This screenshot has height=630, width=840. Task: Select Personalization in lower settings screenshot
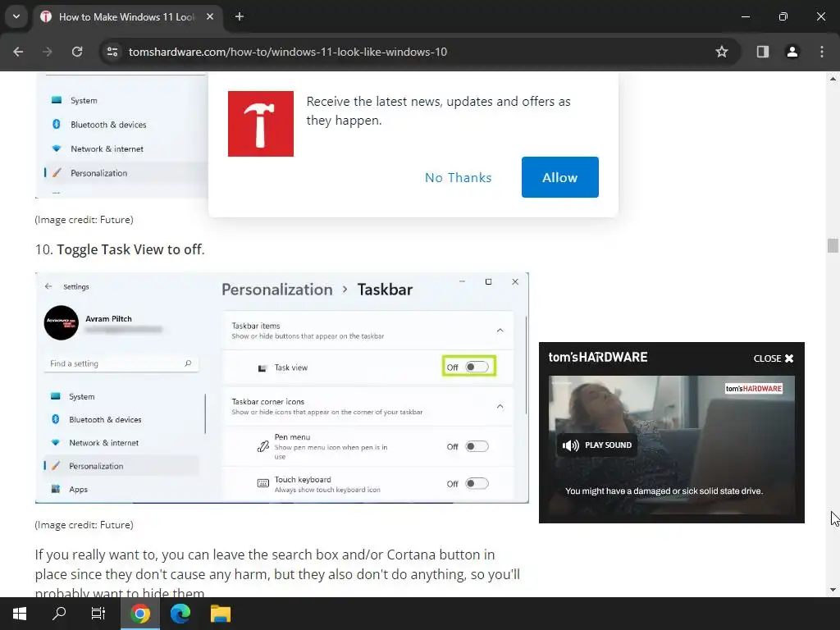click(x=121, y=466)
